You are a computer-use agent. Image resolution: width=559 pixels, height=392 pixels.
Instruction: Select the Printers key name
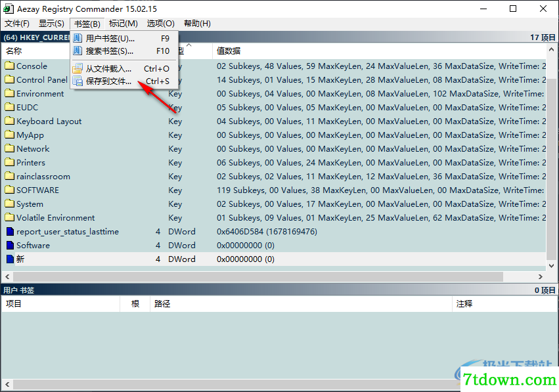coord(31,162)
